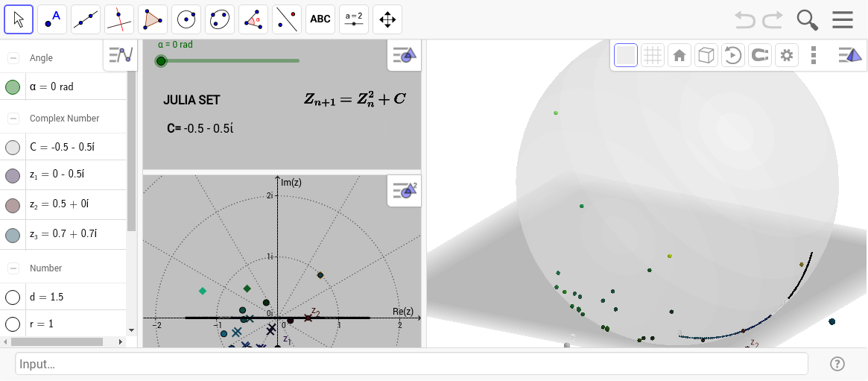Viewport: 868px width, 381px height.
Task: Select the Reflect about Line tool
Action: 287,19
